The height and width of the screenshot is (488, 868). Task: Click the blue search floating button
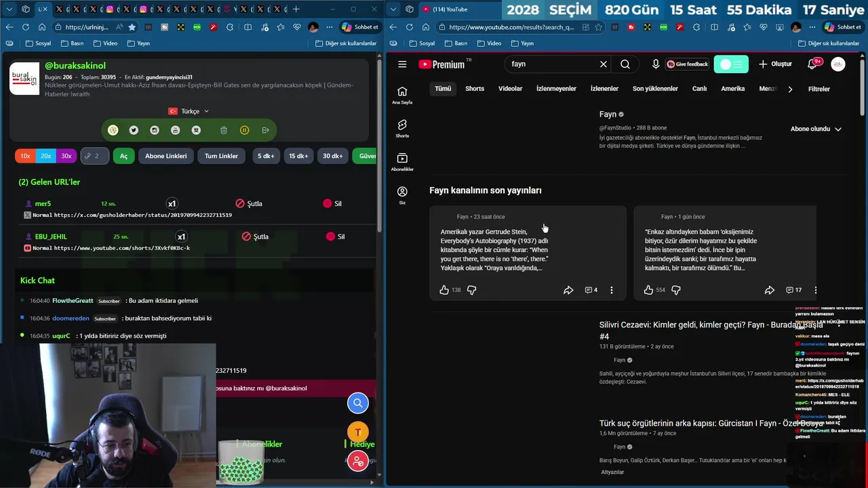358,403
